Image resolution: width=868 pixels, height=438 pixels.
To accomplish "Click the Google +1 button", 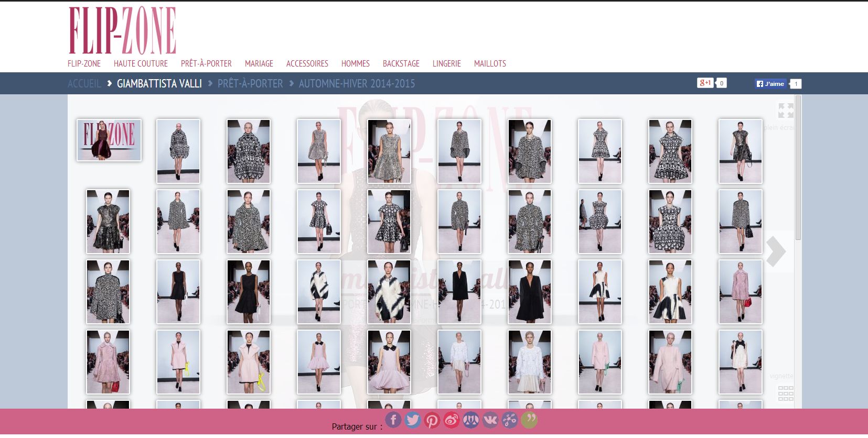I will tap(705, 83).
